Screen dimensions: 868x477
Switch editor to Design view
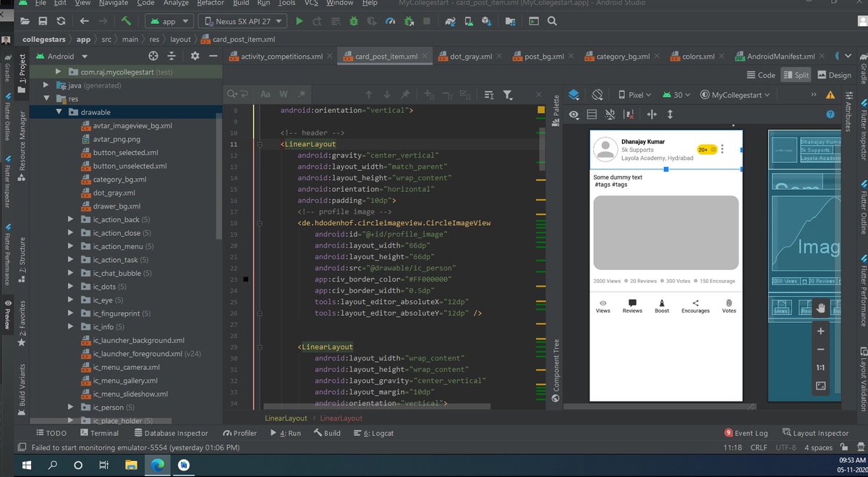[x=833, y=75]
